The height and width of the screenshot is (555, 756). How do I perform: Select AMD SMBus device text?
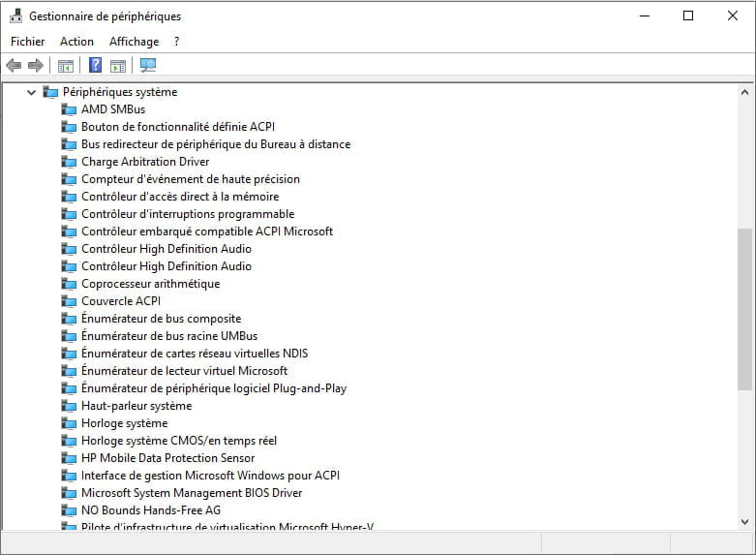click(113, 109)
